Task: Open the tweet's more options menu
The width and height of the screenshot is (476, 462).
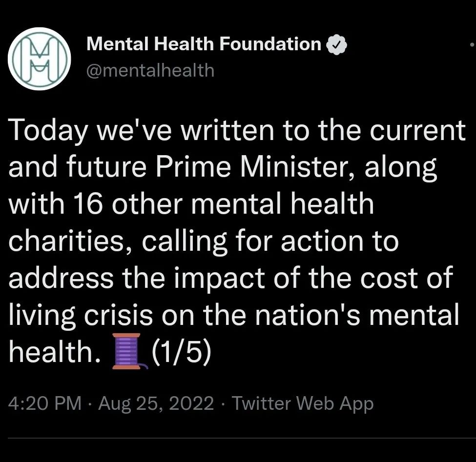Action: pyautogui.click(x=473, y=45)
